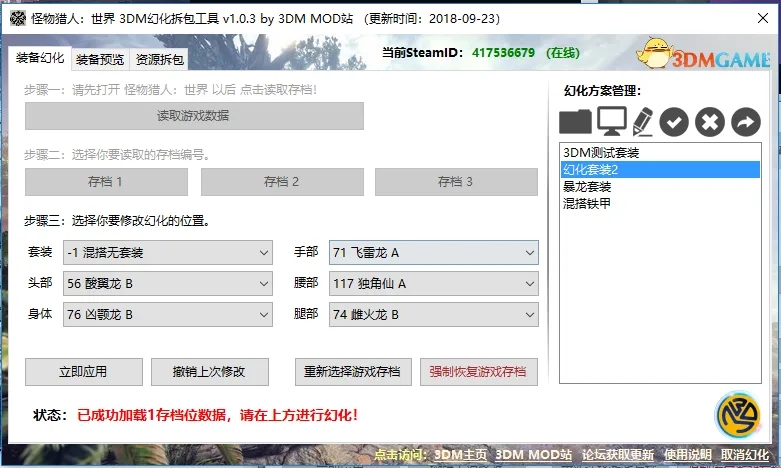Click the 读取游戏数据 button
This screenshot has height=468, width=781.
coord(194,116)
